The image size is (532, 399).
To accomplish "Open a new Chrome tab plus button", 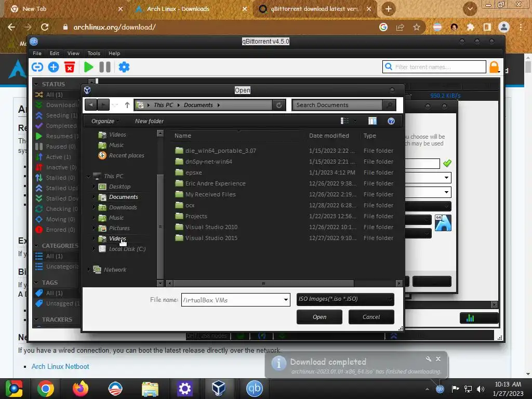I will click(389, 9).
